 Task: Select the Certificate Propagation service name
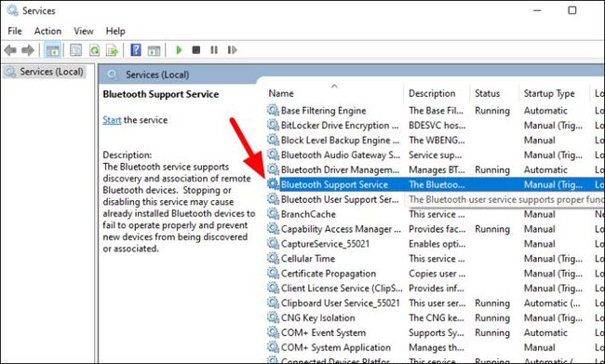[x=329, y=274]
